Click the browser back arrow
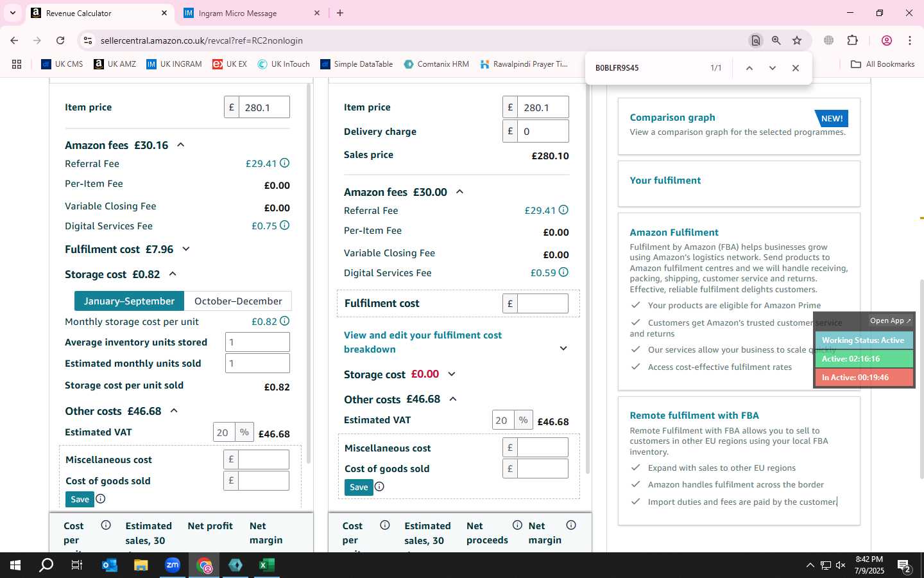Image resolution: width=924 pixels, height=578 pixels. [x=14, y=40]
